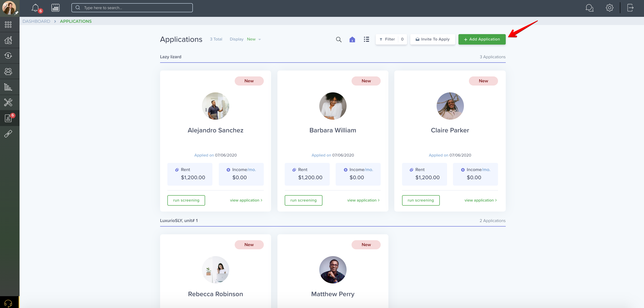Open the dashboard grid icon in sidebar
Screen dimensions: 644x308
[x=8, y=25]
